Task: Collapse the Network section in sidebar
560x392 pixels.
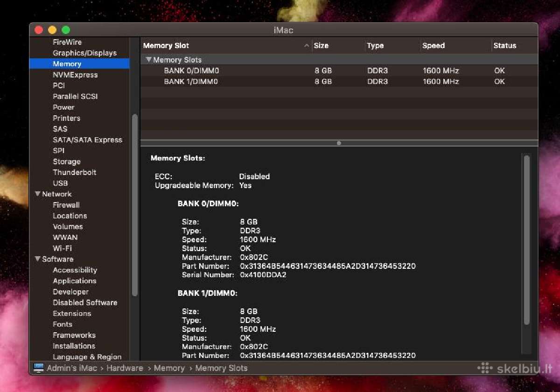Action: click(37, 194)
